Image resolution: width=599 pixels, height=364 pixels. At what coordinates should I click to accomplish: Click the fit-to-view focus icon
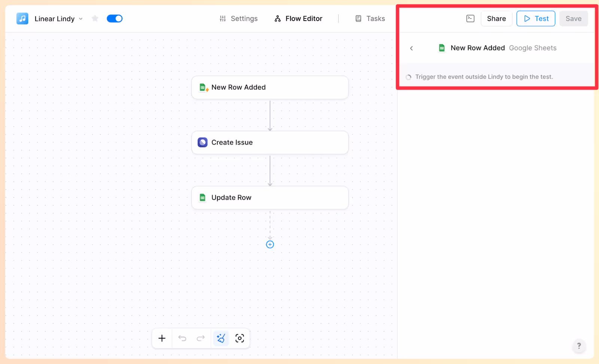click(240, 338)
